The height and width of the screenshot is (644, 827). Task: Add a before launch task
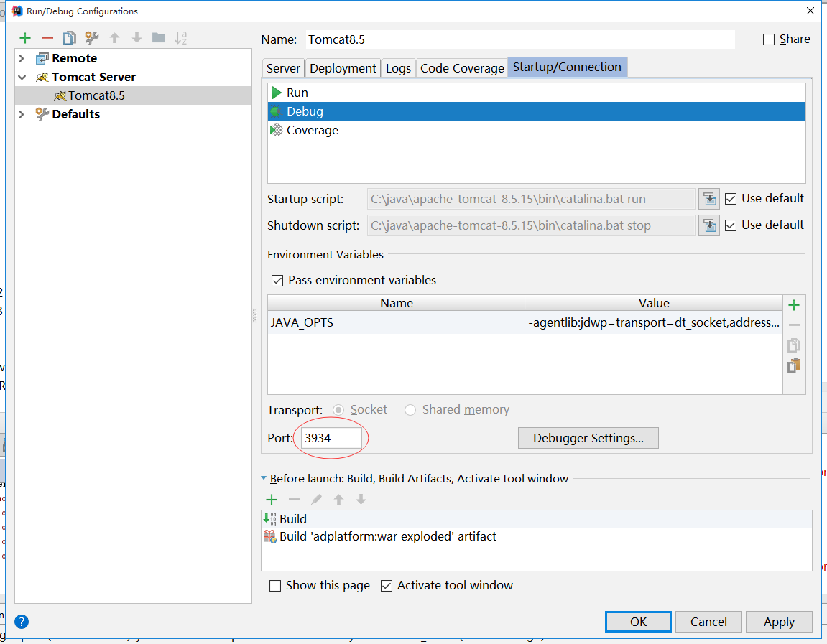tap(272, 499)
